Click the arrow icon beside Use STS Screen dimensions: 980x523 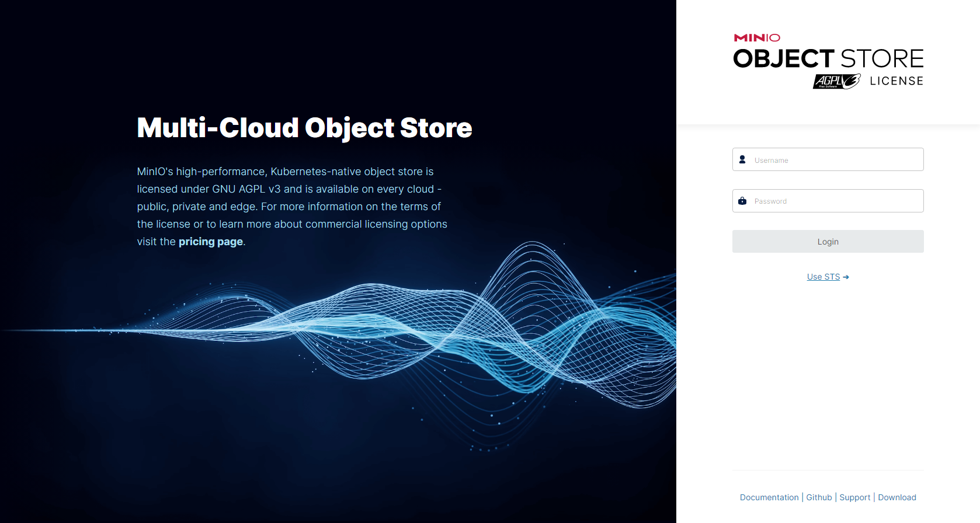click(x=846, y=277)
